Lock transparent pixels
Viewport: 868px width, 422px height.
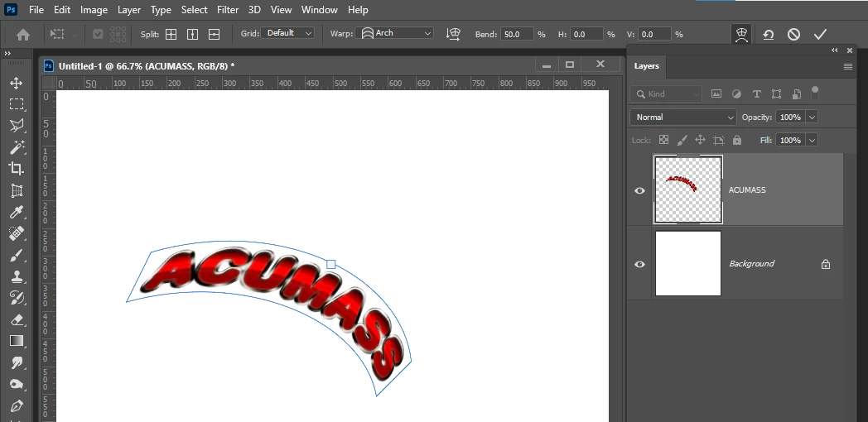coord(663,140)
